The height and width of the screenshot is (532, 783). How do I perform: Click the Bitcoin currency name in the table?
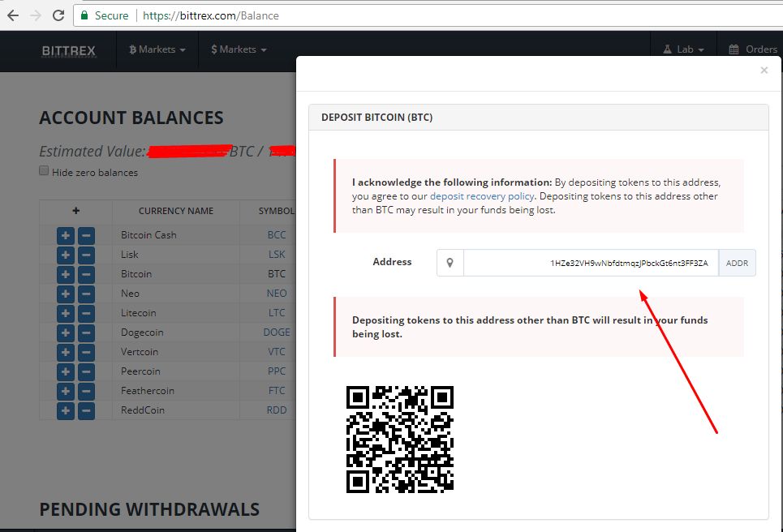[x=136, y=274]
